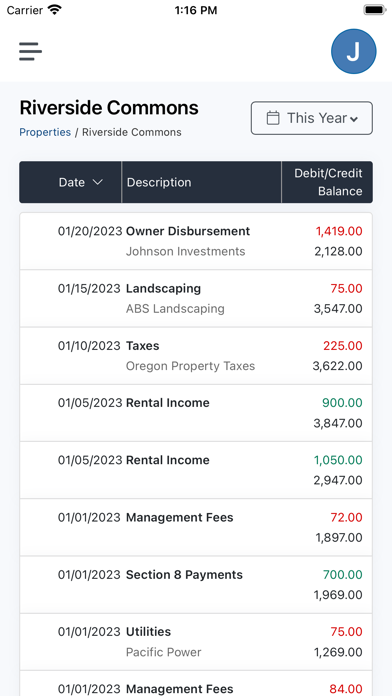Select the Description column header
392x696 pixels.
coord(159,182)
